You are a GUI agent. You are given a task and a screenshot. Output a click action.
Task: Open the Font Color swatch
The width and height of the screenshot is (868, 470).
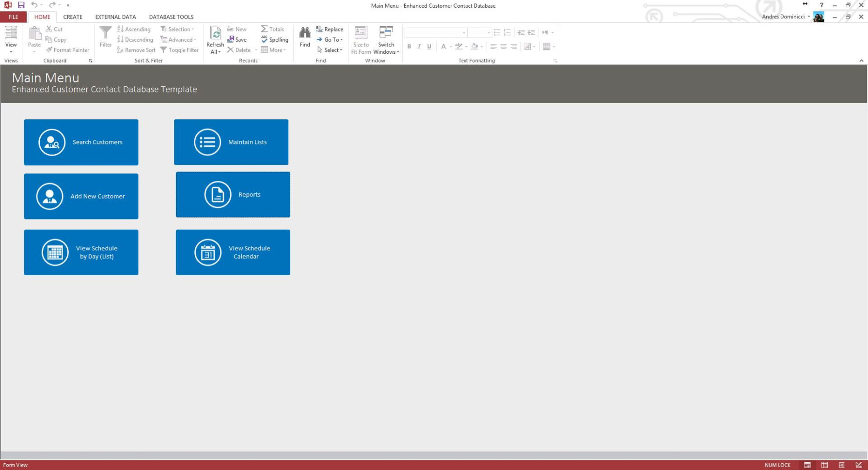(444, 47)
